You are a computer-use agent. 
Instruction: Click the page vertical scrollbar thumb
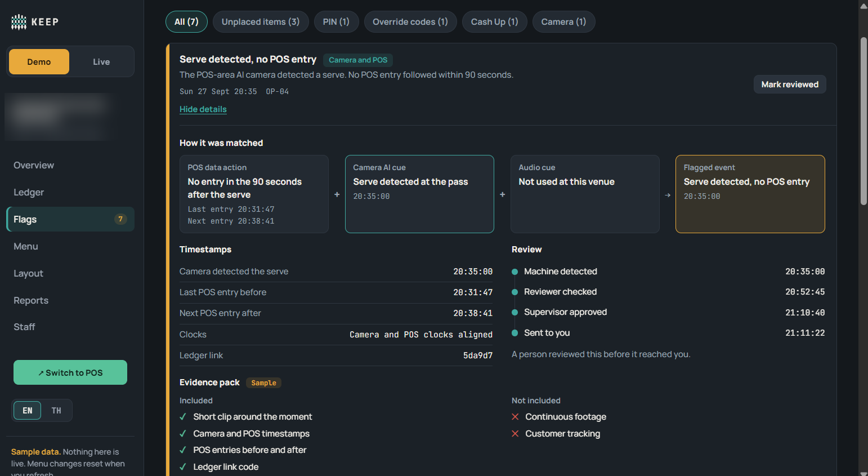point(863,121)
